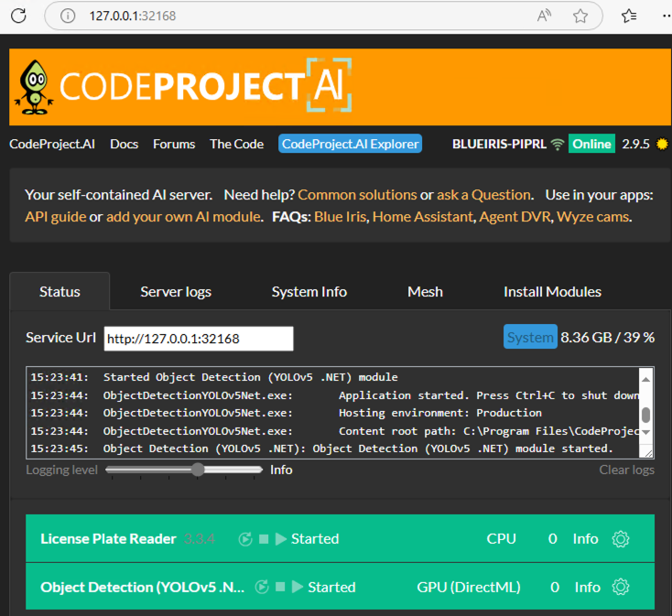Screen dimensions: 672x616
Task: Start the License Plate Reader module
Action: 281,539
